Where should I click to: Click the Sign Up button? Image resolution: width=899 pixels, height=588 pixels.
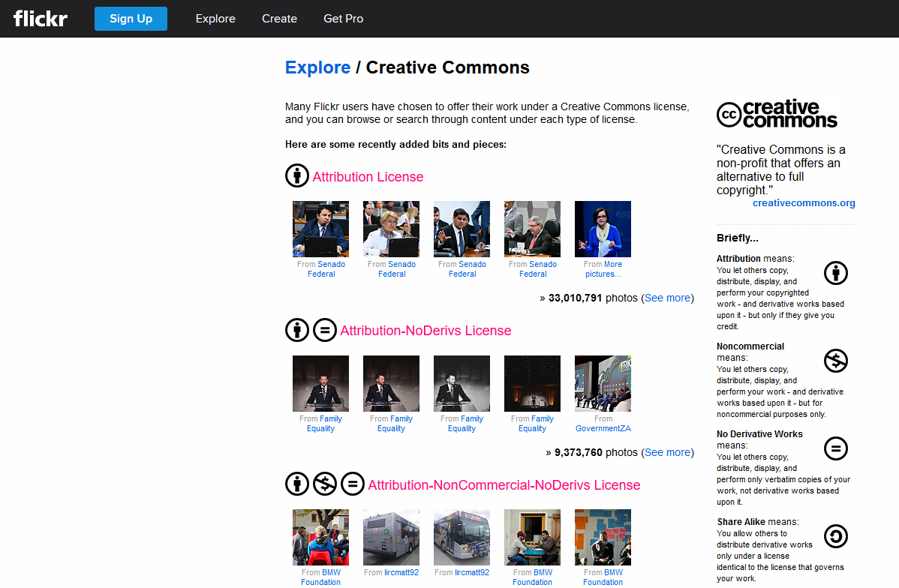[x=131, y=19]
